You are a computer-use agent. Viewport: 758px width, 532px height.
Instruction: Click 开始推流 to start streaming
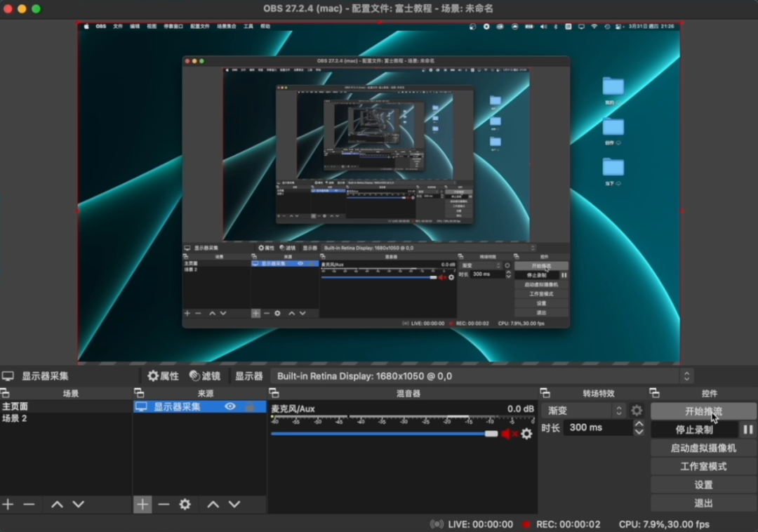tap(703, 411)
